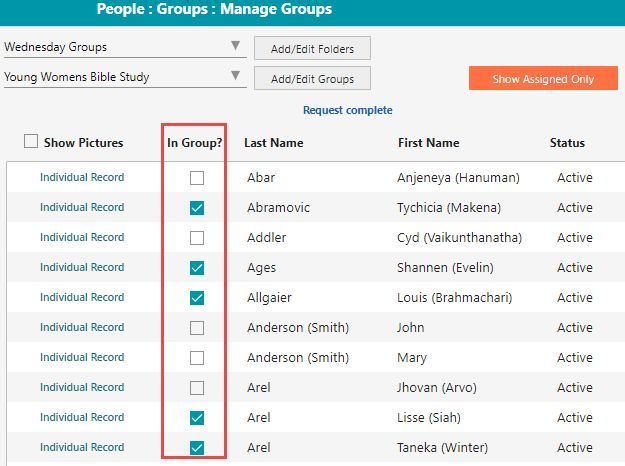Uncheck In Group for Shannen Ages
The image size is (625, 466).
197,268
